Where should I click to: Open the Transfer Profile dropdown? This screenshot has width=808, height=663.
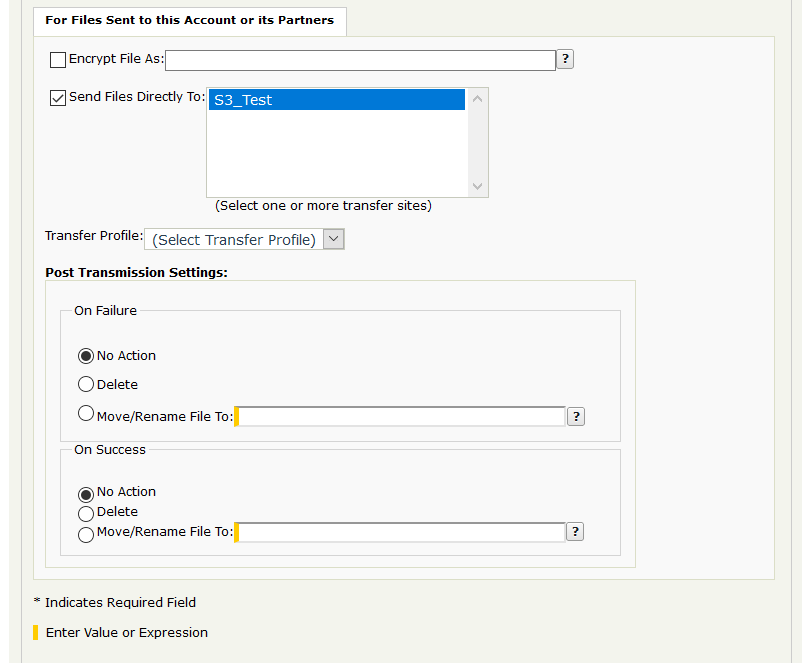245,240
